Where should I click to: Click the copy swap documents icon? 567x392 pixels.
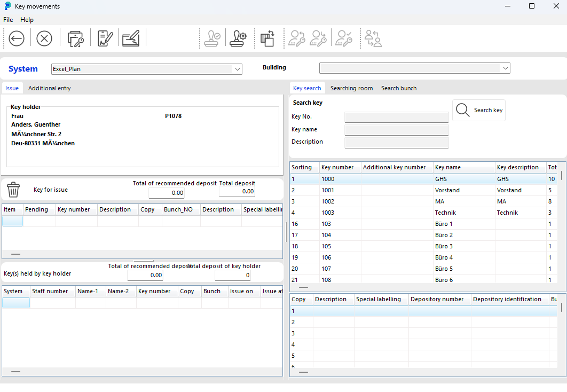[x=267, y=38]
